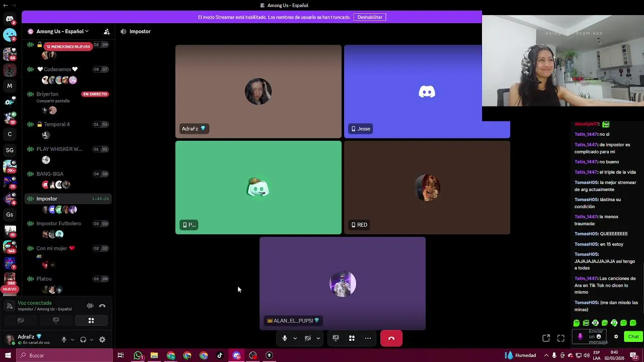Viewport: 644px width, 362px height.
Task: Focus RED participant tile
Action: 427,188
